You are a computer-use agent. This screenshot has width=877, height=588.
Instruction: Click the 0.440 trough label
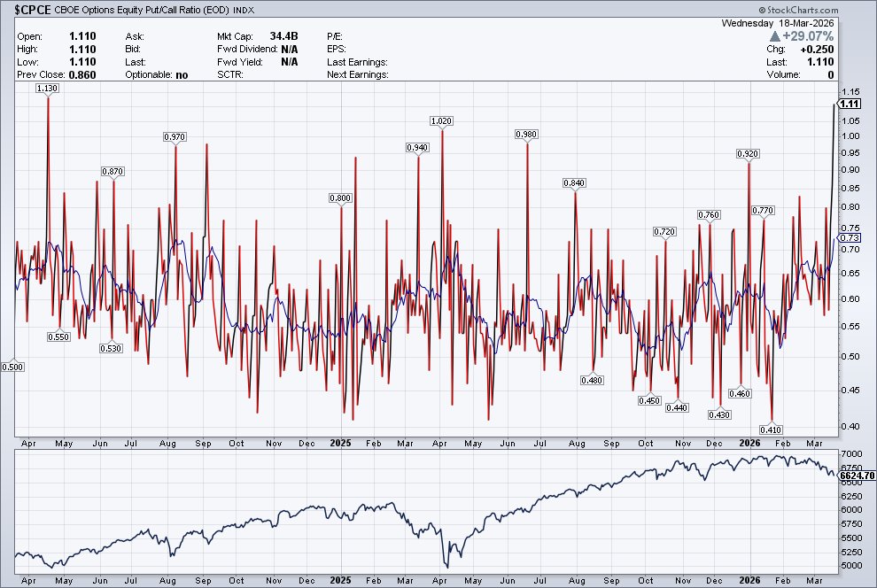[x=677, y=408]
